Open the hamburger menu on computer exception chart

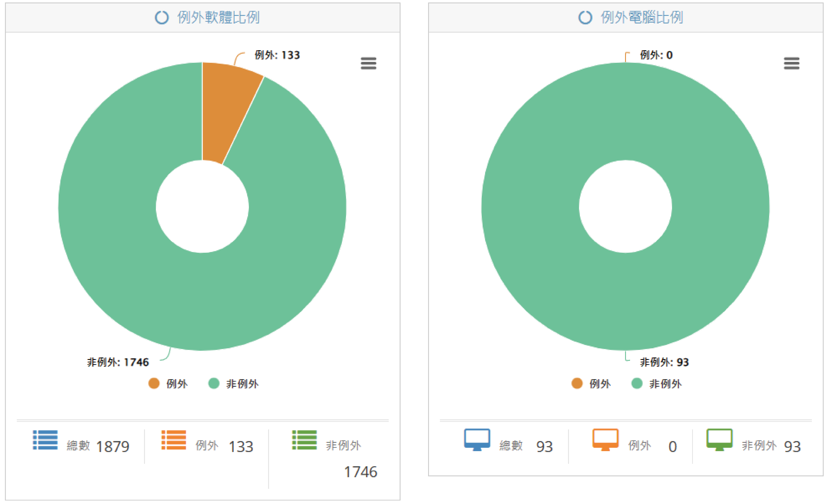[x=792, y=63]
